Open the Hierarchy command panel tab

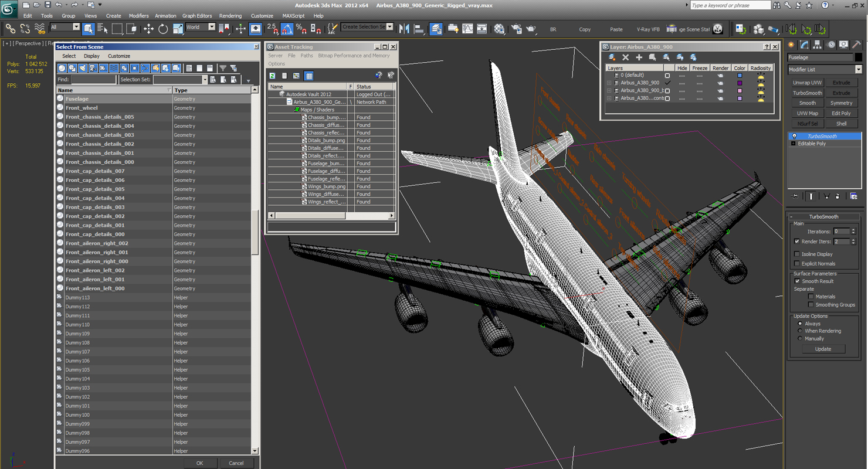coord(818,45)
